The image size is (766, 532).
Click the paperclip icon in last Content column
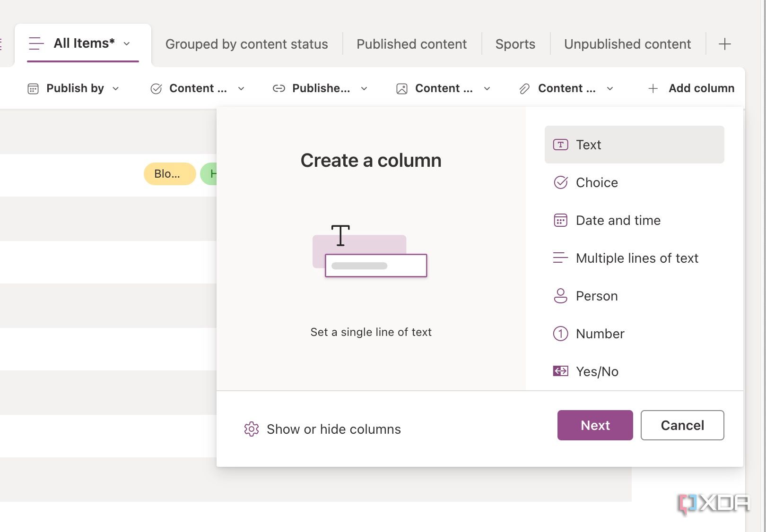(x=524, y=89)
